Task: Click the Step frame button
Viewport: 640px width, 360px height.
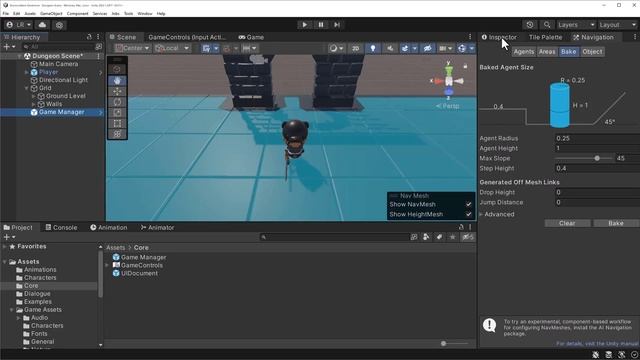Action: pos(337,25)
